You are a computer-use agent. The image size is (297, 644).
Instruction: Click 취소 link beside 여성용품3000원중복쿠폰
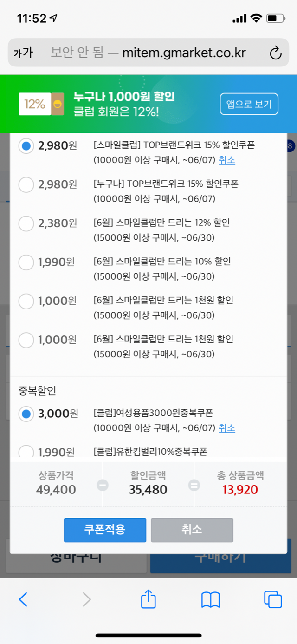coord(226,428)
